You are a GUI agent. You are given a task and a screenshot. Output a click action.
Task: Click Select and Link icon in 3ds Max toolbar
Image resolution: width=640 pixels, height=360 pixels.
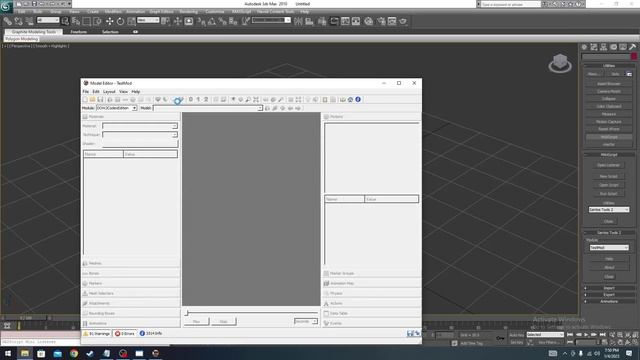point(7,21)
